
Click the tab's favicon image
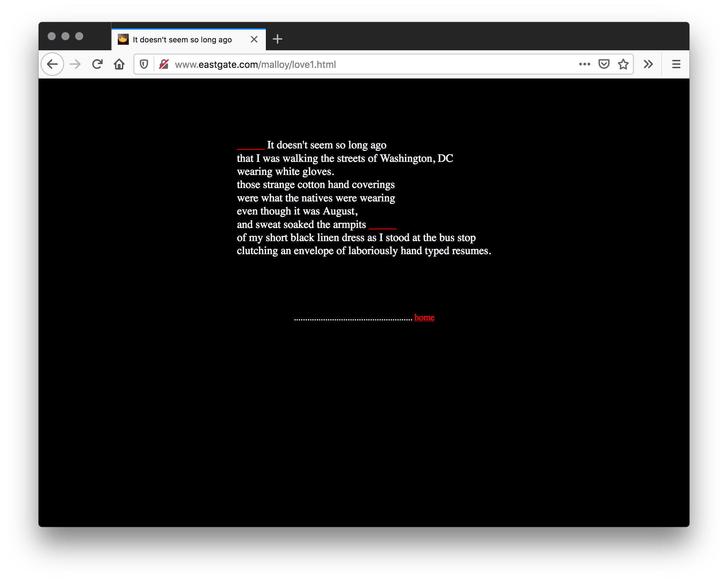click(x=123, y=39)
